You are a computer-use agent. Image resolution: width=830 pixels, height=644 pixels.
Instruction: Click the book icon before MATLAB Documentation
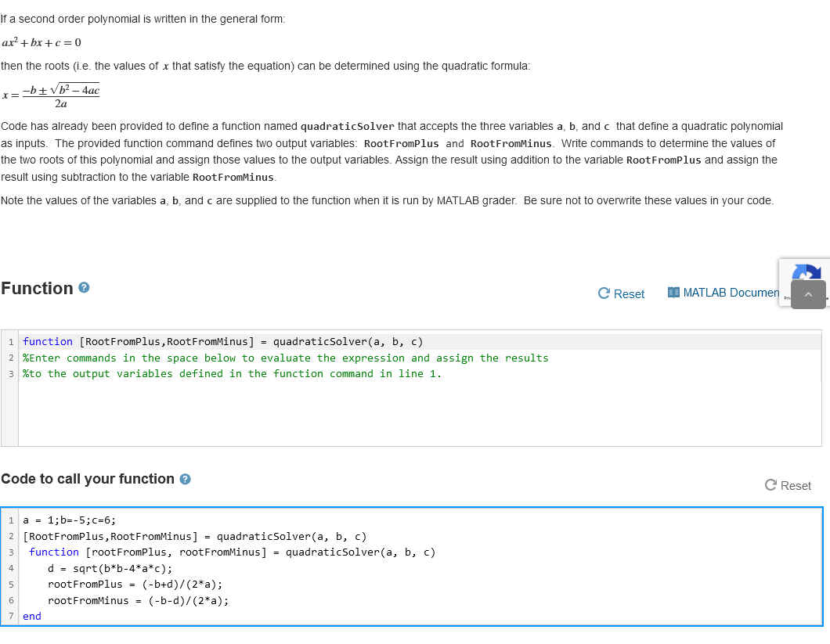673,292
